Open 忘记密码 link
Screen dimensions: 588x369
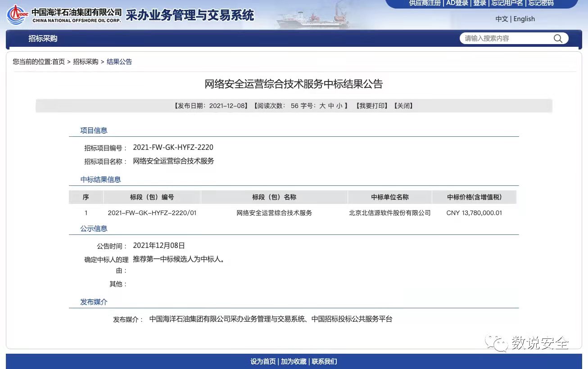541,3
